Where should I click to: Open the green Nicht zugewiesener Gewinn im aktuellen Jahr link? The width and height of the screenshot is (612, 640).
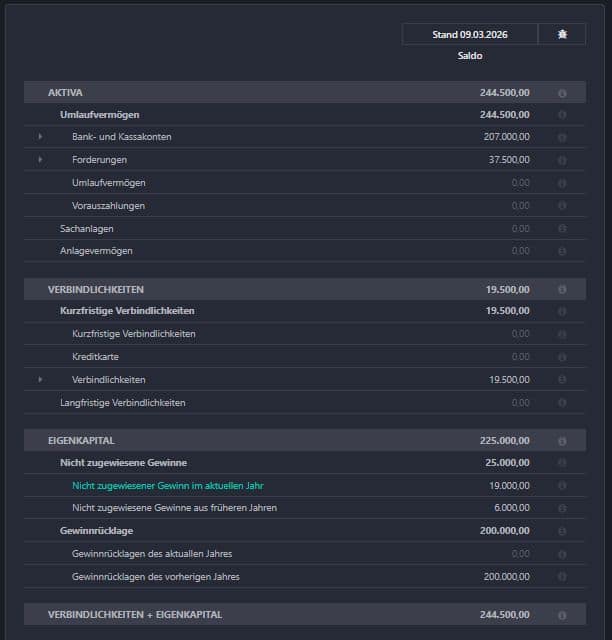pyautogui.click(x=168, y=486)
